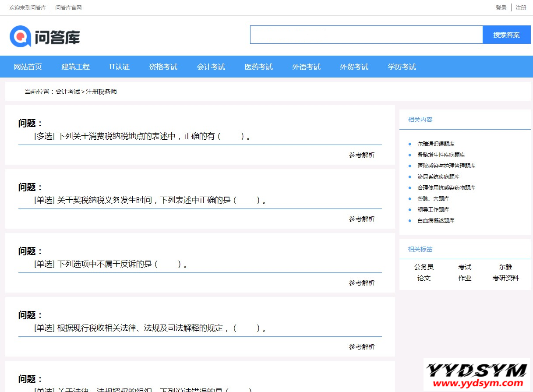
Task: Open 合理使用抗感染药物题库 related link
Action: 446,188
